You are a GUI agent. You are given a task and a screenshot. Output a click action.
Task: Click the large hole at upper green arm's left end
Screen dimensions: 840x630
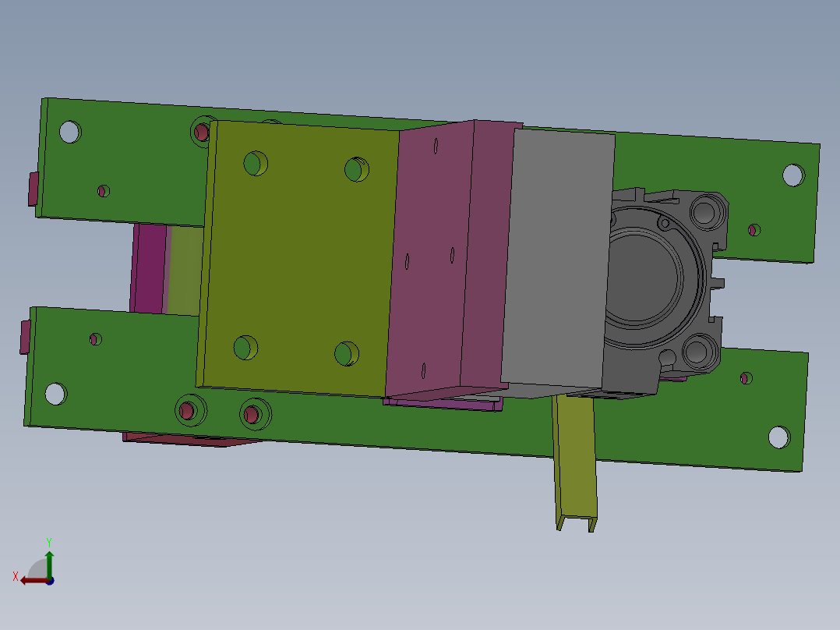pyautogui.click(x=69, y=132)
